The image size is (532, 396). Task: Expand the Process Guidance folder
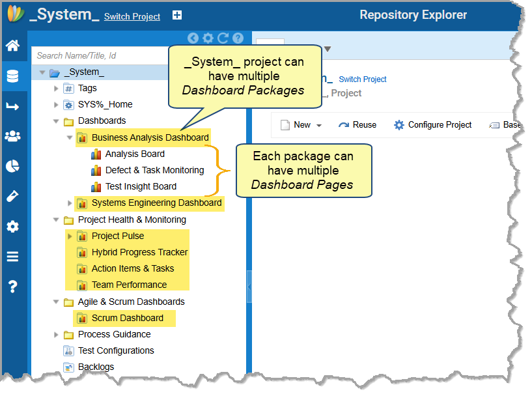pyautogui.click(x=56, y=335)
